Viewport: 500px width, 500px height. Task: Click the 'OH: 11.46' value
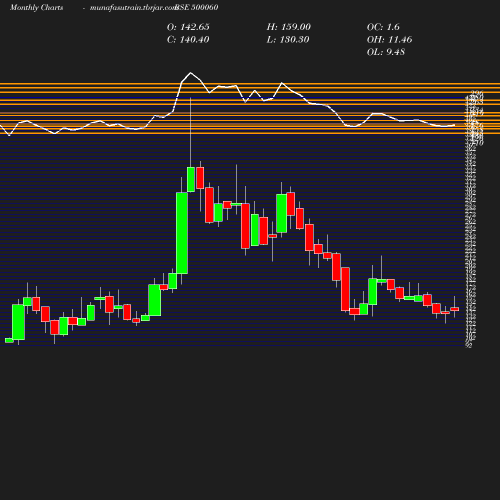coord(389,40)
